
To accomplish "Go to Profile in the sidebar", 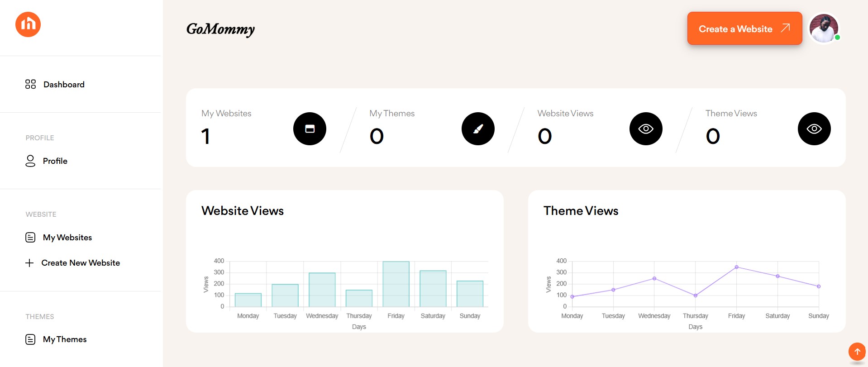I will (x=55, y=161).
